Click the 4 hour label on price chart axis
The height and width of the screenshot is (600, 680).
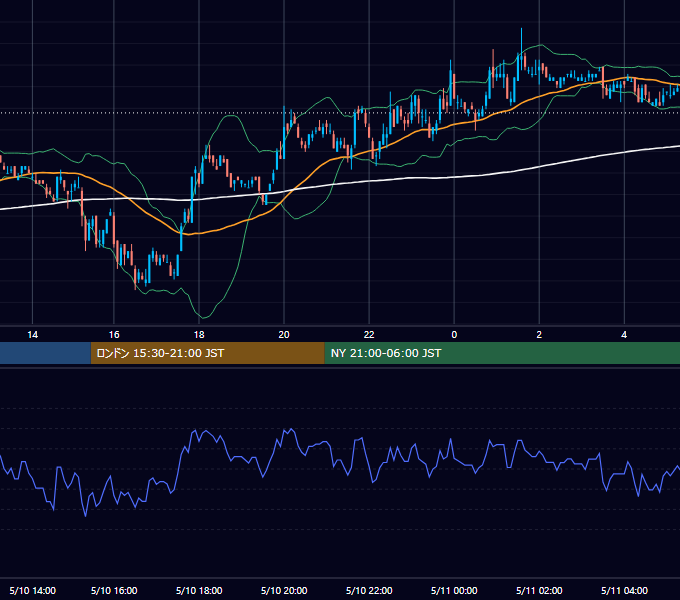coord(624,335)
